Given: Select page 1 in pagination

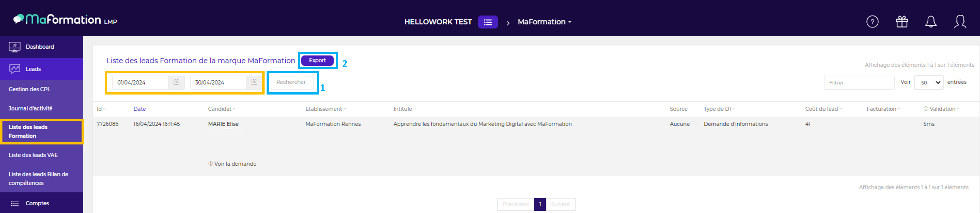Looking at the screenshot, I should (540, 204).
